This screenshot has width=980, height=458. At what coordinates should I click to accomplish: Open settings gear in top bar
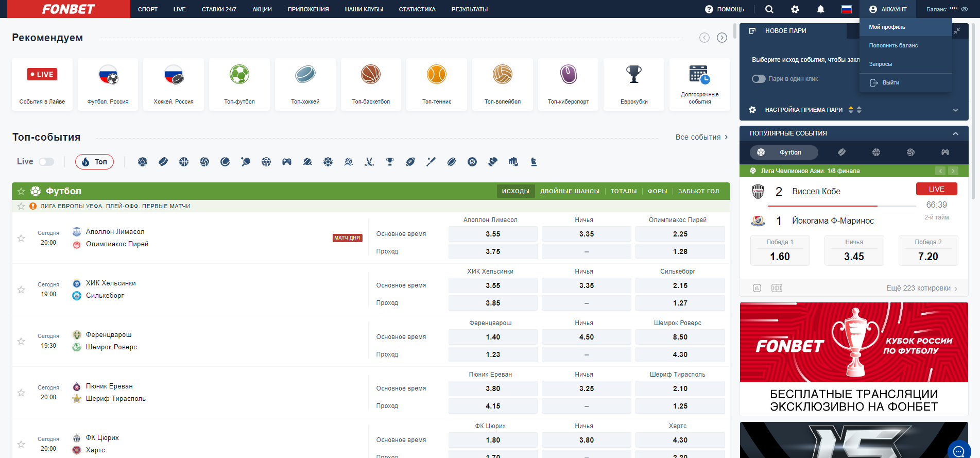click(795, 9)
